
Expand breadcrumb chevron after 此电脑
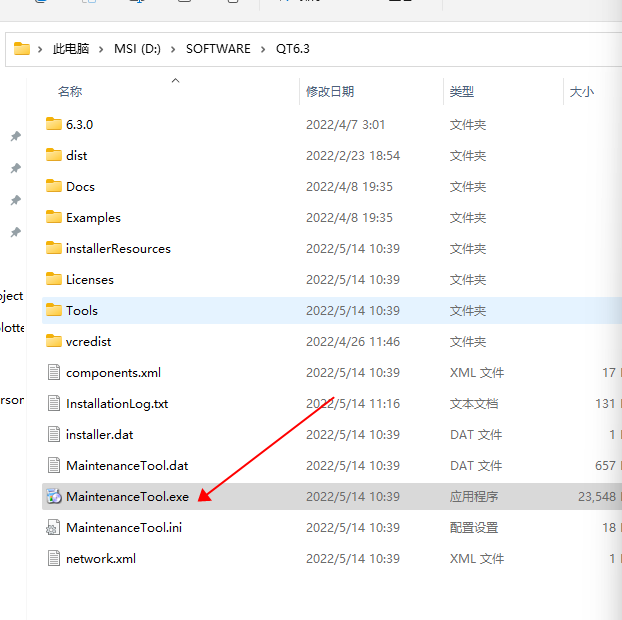pos(101,49)
